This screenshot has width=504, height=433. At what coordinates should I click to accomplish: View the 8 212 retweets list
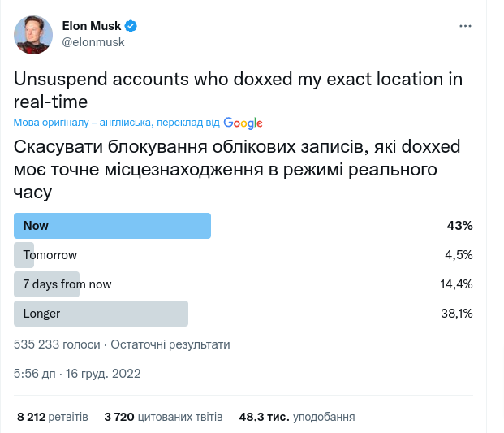tap(53, 417)
